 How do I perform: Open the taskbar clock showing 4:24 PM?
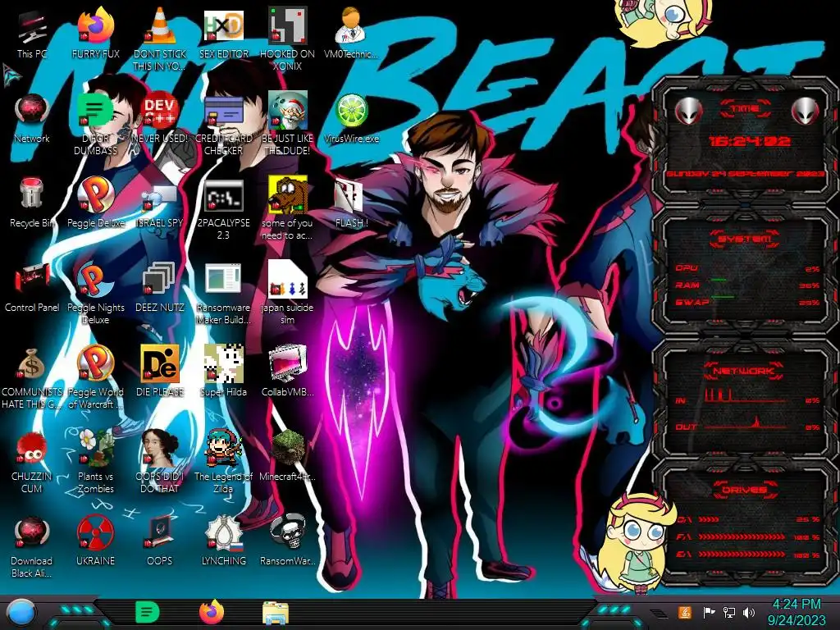click(x=796, y=612)
